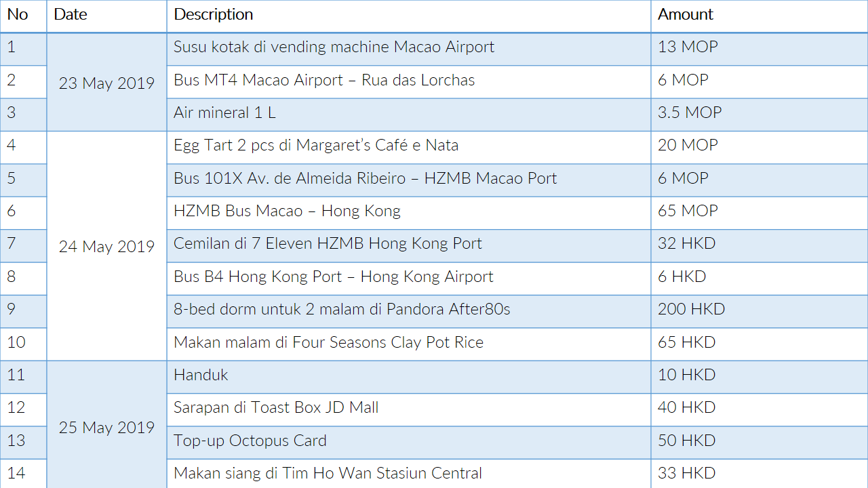Image resolution: width=868 pixels, height=488 pixels.
Task: Click the 65 MOP amount cell
Action: pyautogui.click(x=688, y=211)
